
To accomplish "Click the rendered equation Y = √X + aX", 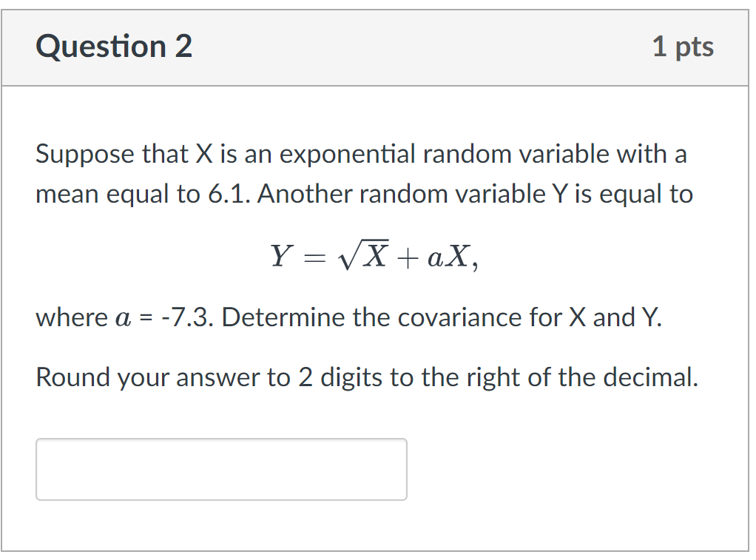I will click(x=374, y=256).
